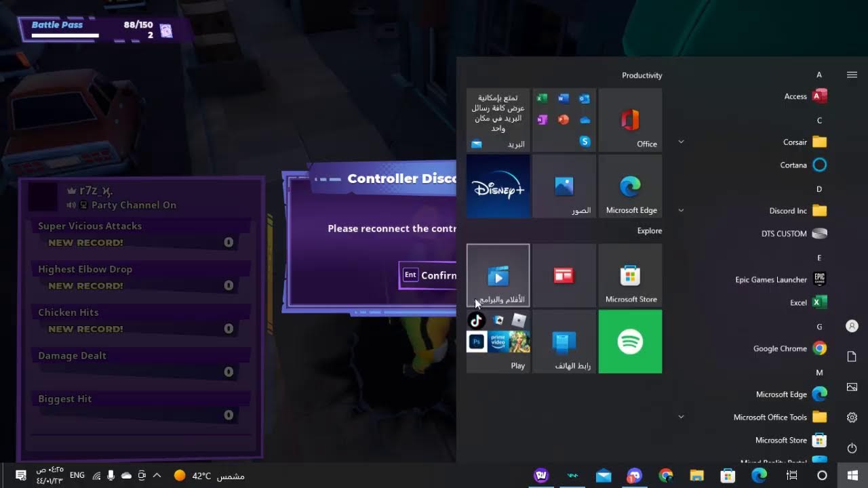Launch Epic Games Launcher from app list
The width and height of the screenshot is (868, 488).
[781, 279]
